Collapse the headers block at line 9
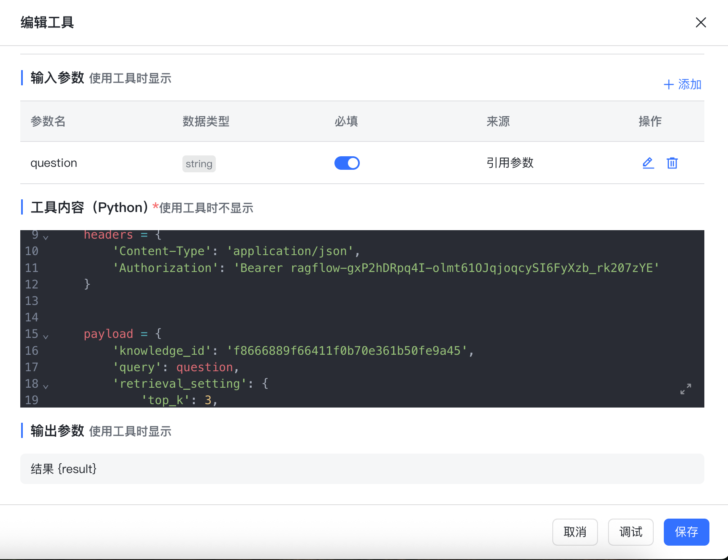The height and width of the screenshot is (560, 728). [x=46, y=237]
